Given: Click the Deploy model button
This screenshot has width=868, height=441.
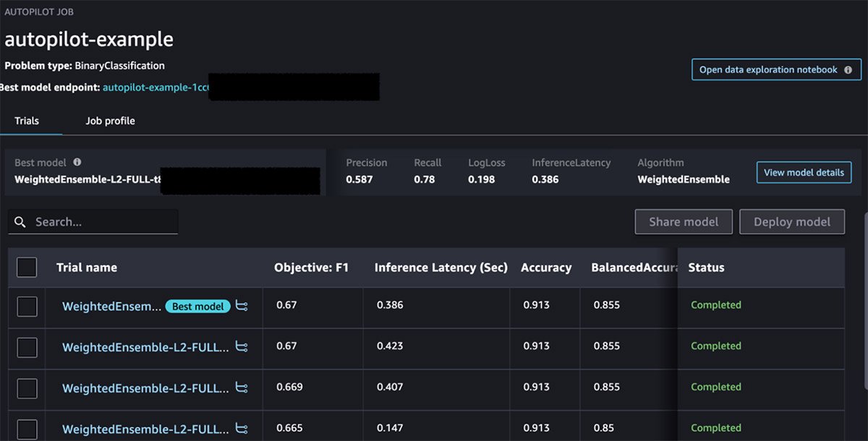Looking at the screenshot, I should (792, 221).
